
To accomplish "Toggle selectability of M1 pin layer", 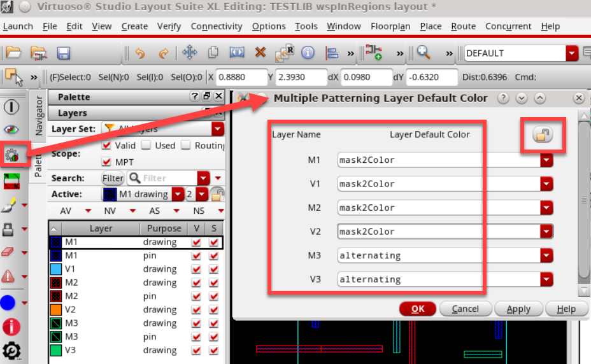I will 214,255.
